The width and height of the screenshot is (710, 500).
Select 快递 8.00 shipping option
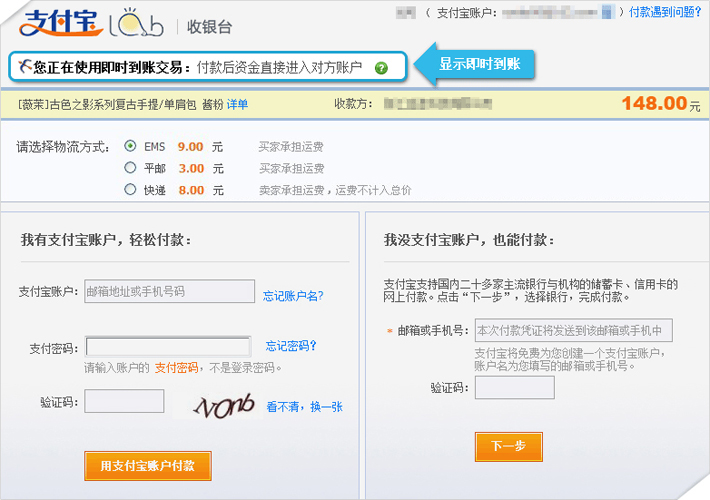pyautogui.click(x=130, y=189)
